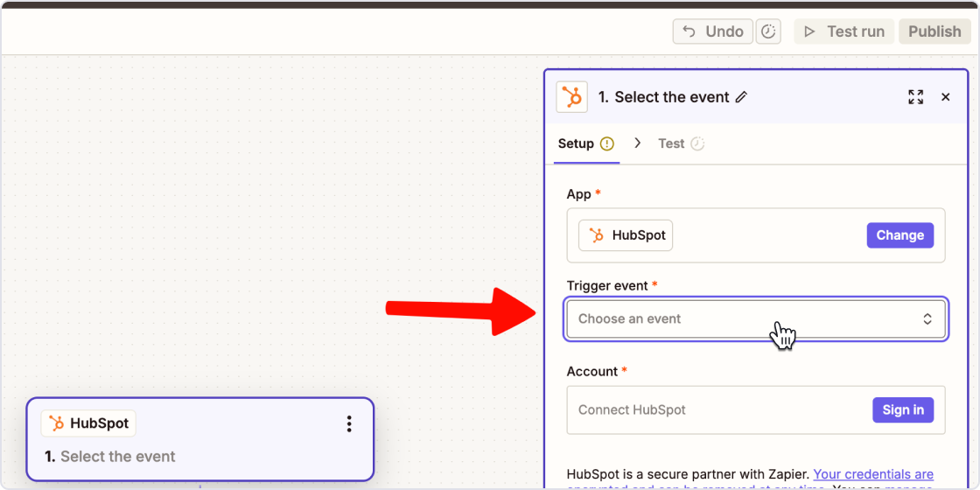Image resolution: width=980 pixels, height=490 pixels.
Task: Select the HubSpot step card on canvas
Action: point(200,439)
